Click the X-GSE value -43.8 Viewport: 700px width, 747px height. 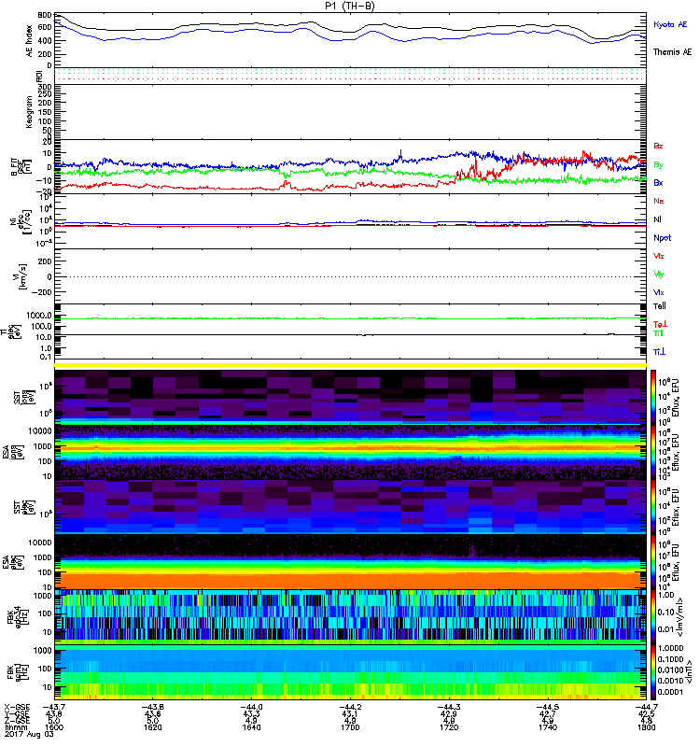pyautogui.click(x=153, y=707)
